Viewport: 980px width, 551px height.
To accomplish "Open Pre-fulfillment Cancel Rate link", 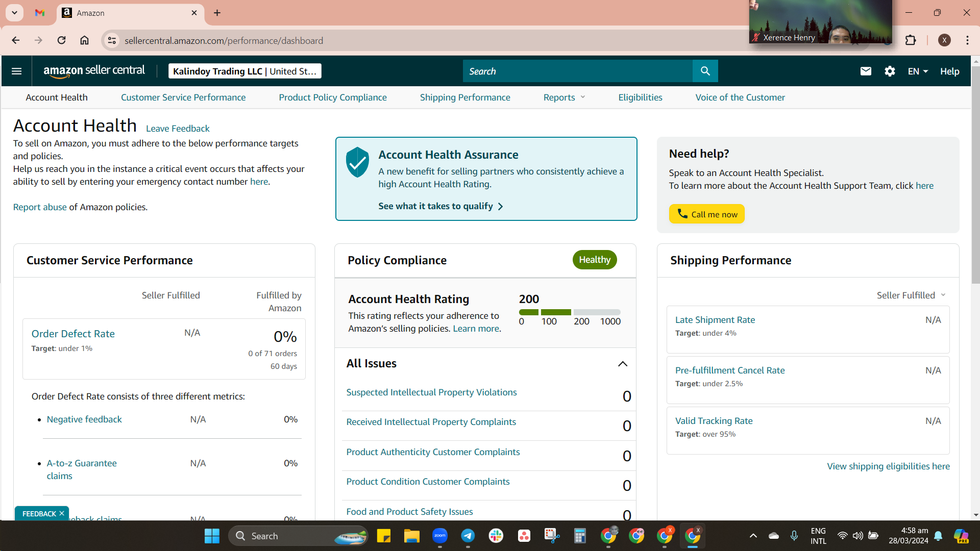I will pyautogui.click(x=730, y=370).
